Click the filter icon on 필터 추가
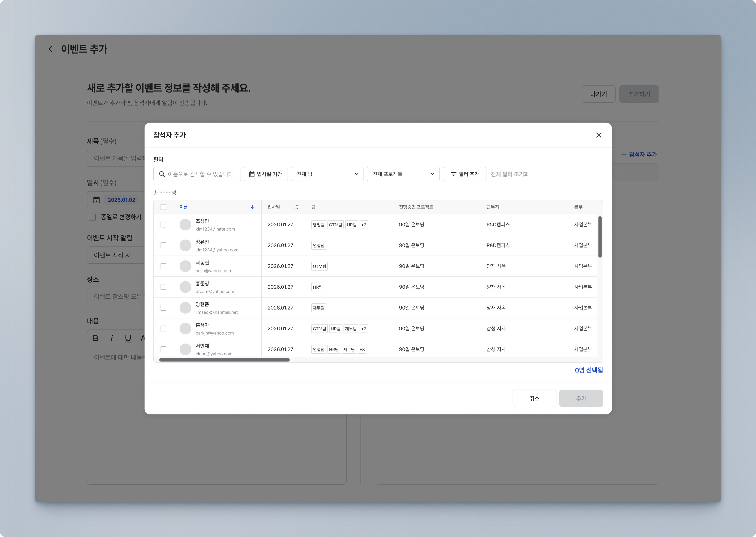The image size is (756, 537). click(453, 174)
